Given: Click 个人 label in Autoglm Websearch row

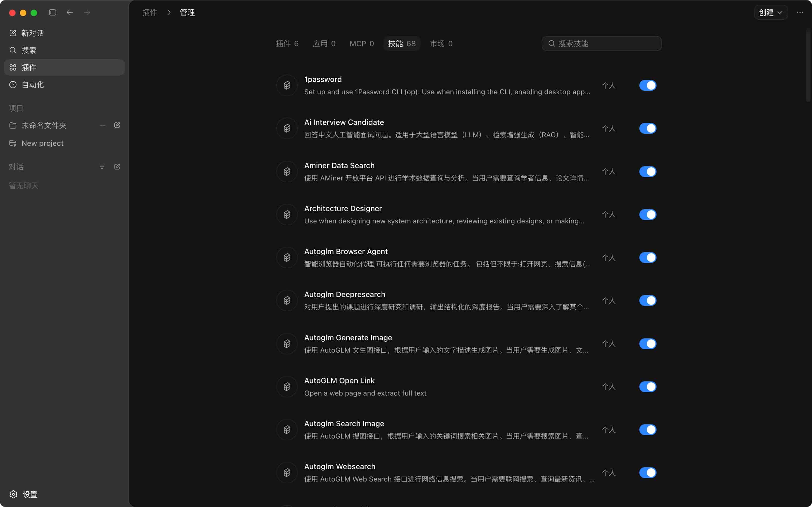Looking at the screenshot, I should pos(608,472).
